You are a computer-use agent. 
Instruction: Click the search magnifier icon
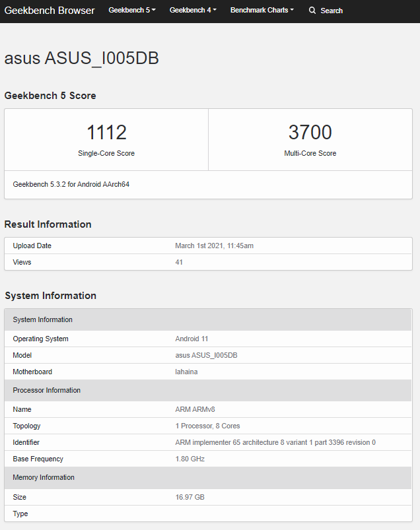click(x=312, y=11)
